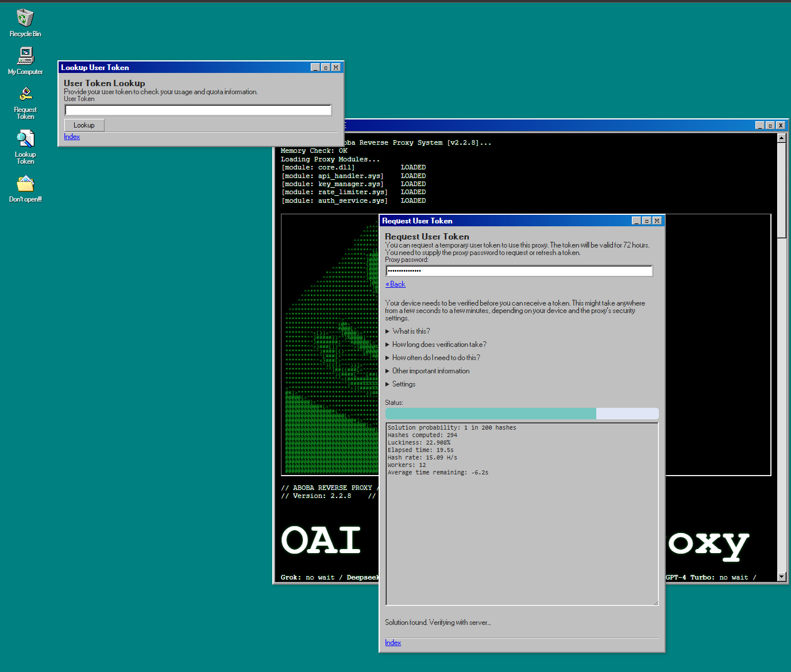Open the Index link in Lookup User Token window
791x672 pixels.
[x=72, y=137]
